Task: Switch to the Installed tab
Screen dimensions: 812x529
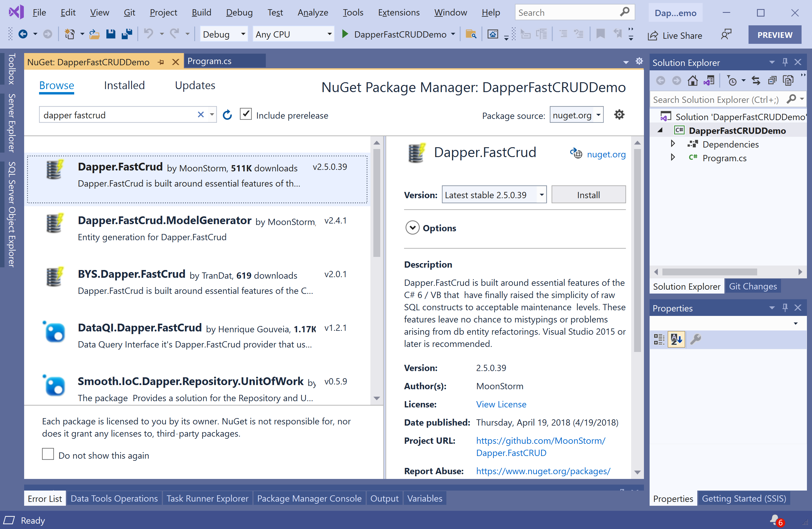Action: [x=124, y=85]
